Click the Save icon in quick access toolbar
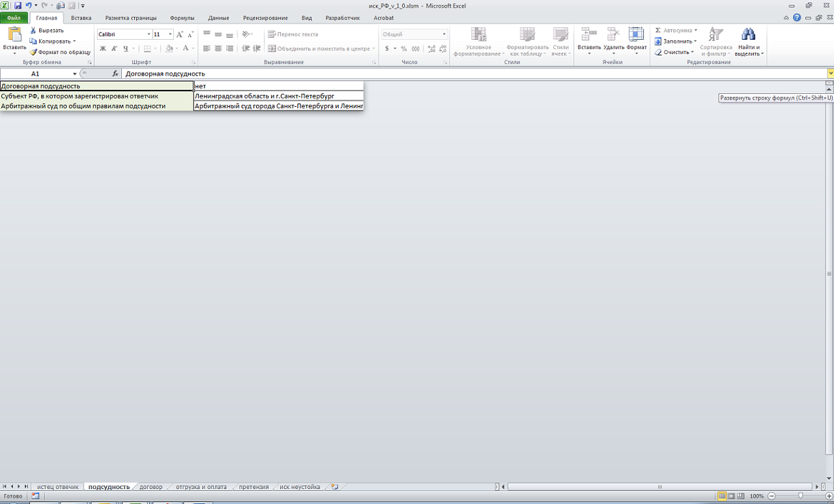Screen dimensions: 834x504 point(18,5)
